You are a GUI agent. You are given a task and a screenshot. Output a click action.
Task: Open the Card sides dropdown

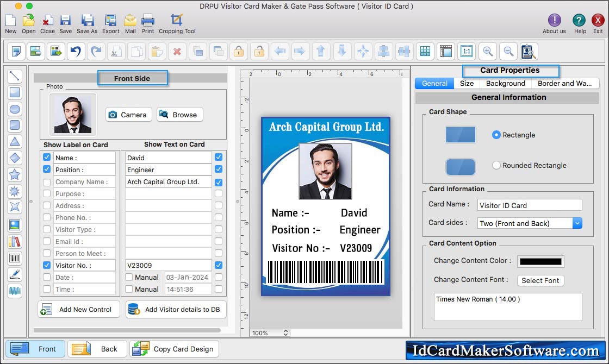click(577, 223)
